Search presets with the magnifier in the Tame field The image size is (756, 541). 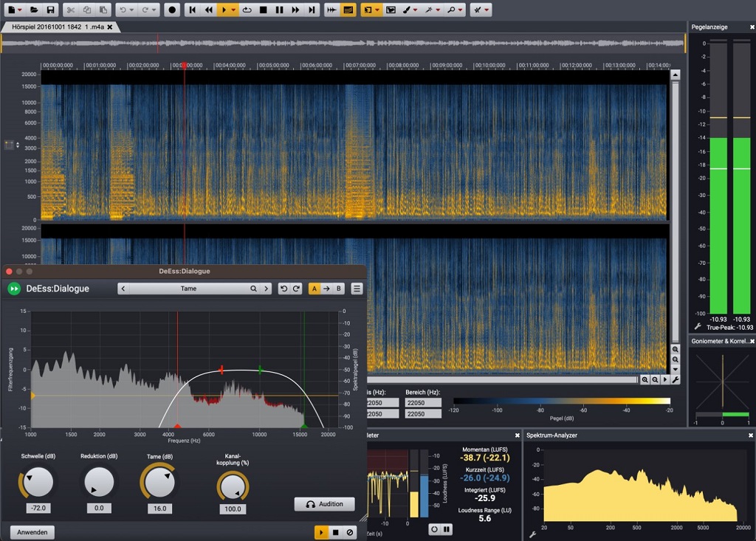[253, 289]
